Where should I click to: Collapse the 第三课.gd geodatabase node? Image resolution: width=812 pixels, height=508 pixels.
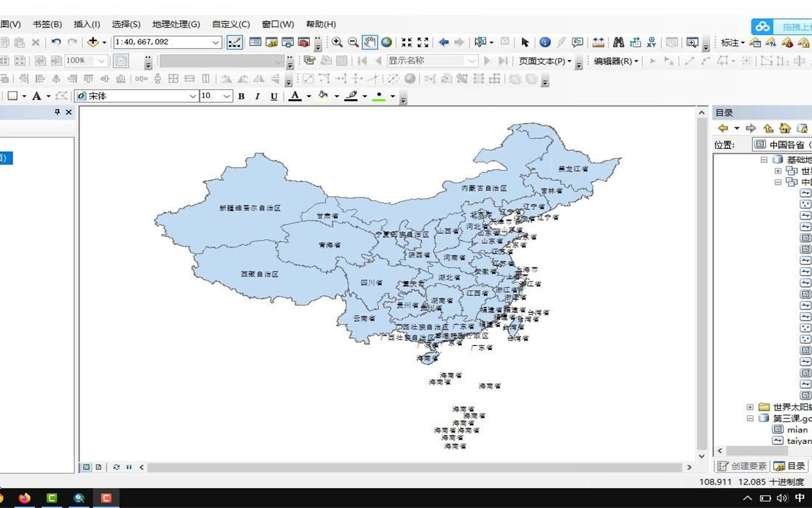coord(750,418)
